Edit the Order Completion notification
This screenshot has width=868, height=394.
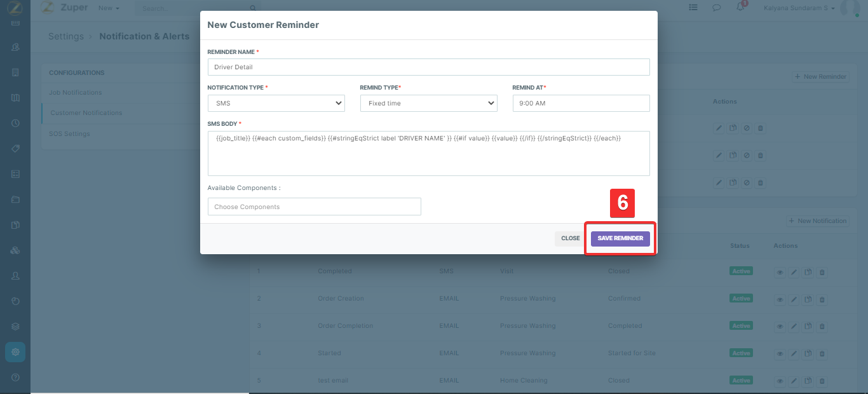point(794,327)
